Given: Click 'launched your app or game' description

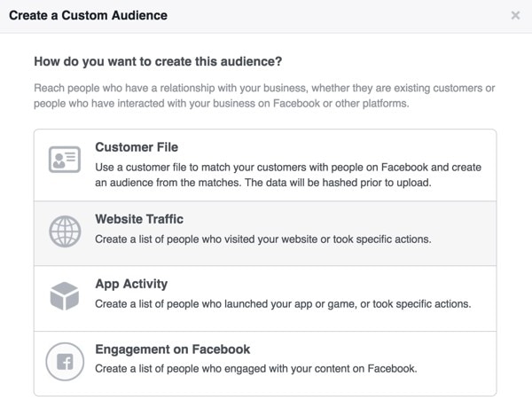Looking at the screenshot, I should 282,303.
